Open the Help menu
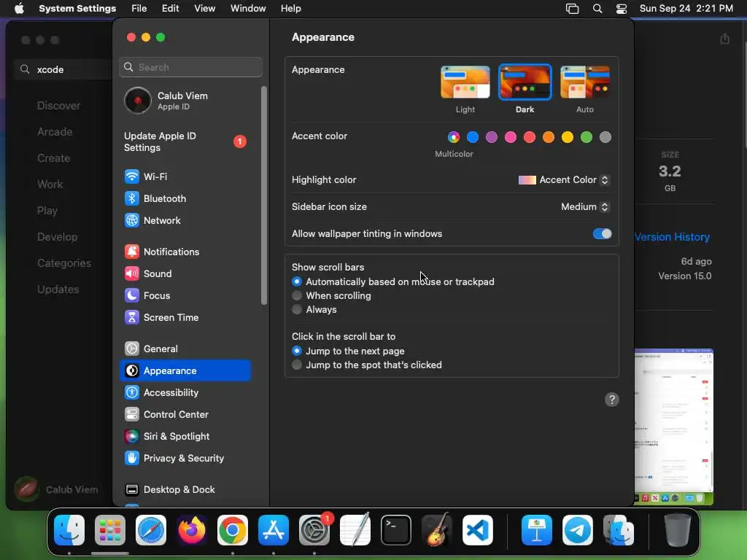747x560 pixels. (x=290, y=9)
